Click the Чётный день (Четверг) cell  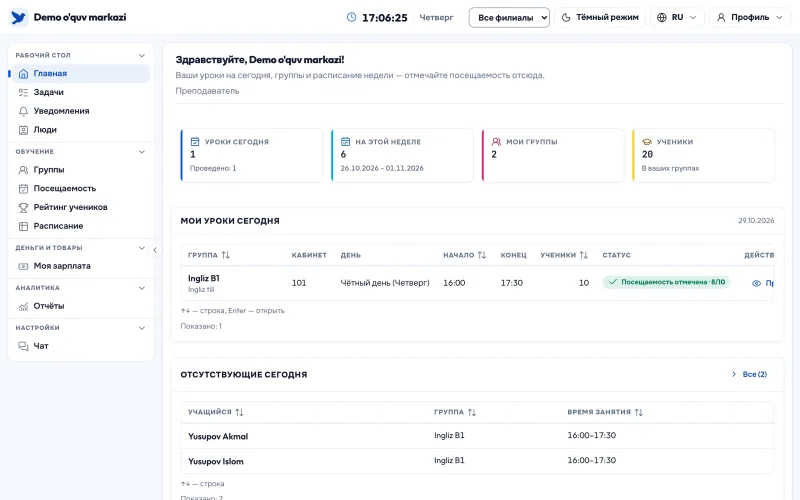[x=385, y=283]
